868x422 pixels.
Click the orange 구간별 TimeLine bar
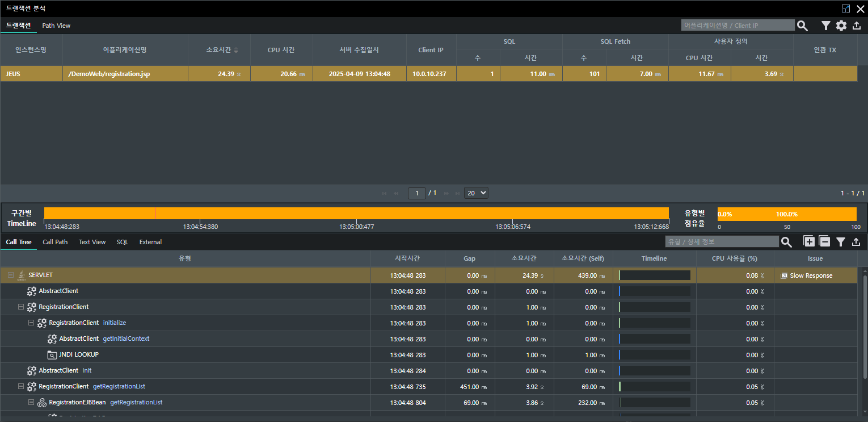coord(357,213)
